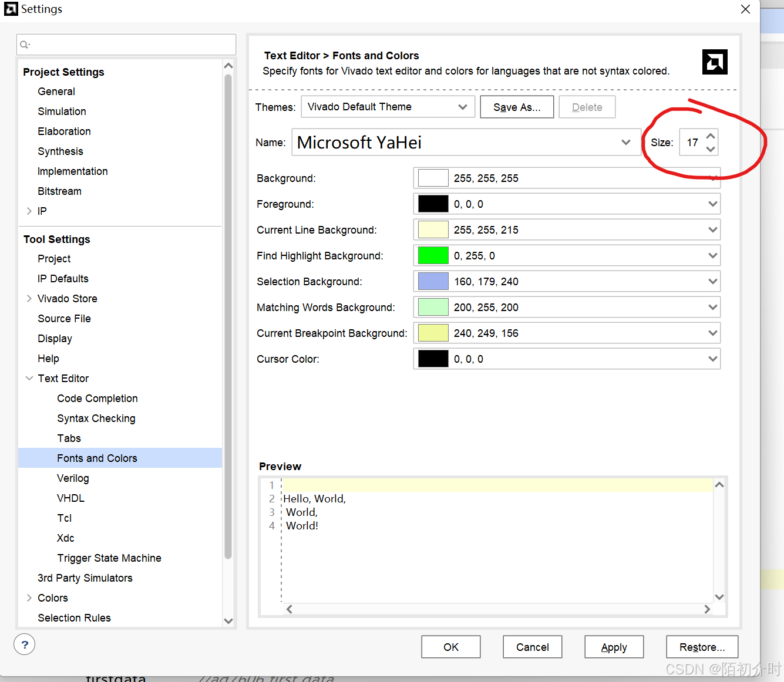The image size is (784, 682).
Task: Click the AMD logo icon in header
Action: [715, 62]
